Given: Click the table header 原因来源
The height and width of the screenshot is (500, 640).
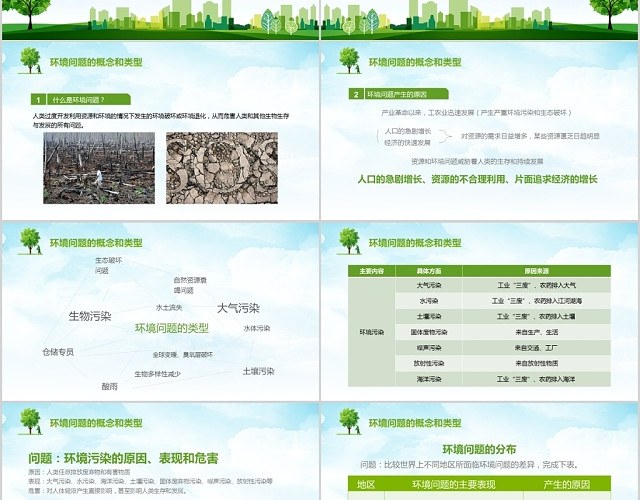Looking at the screenshot, I should tap(537, 271).
